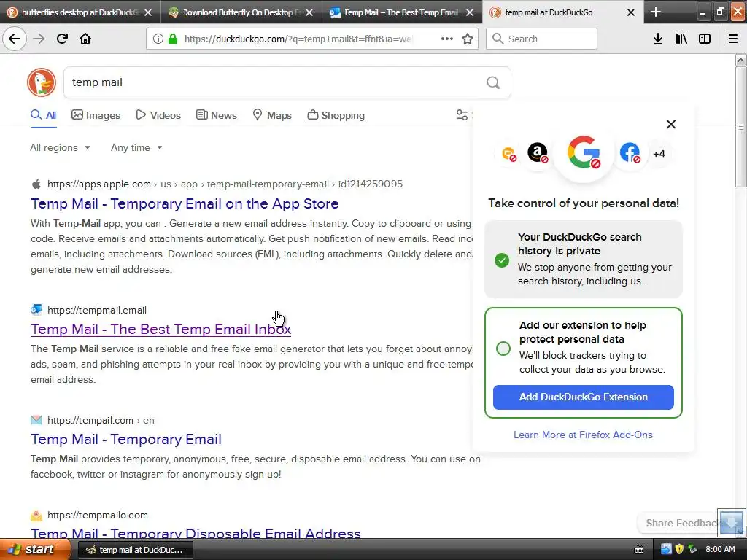The image size is (747, 560).
Task: Click the forward navigation arrow
Action: coord(39,39)
